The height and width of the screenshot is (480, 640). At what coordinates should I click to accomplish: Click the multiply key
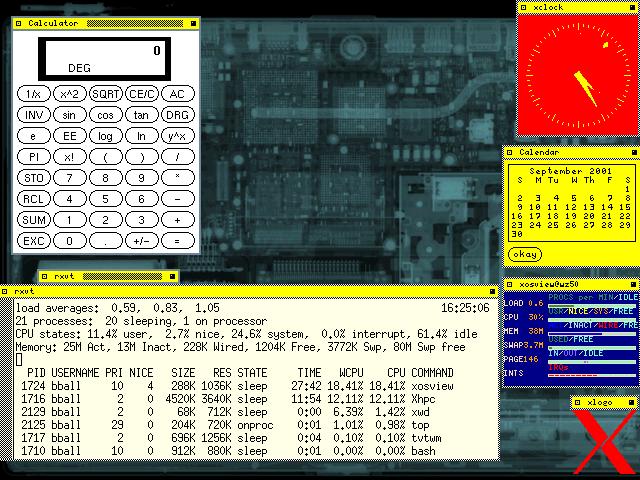point(178,178)
